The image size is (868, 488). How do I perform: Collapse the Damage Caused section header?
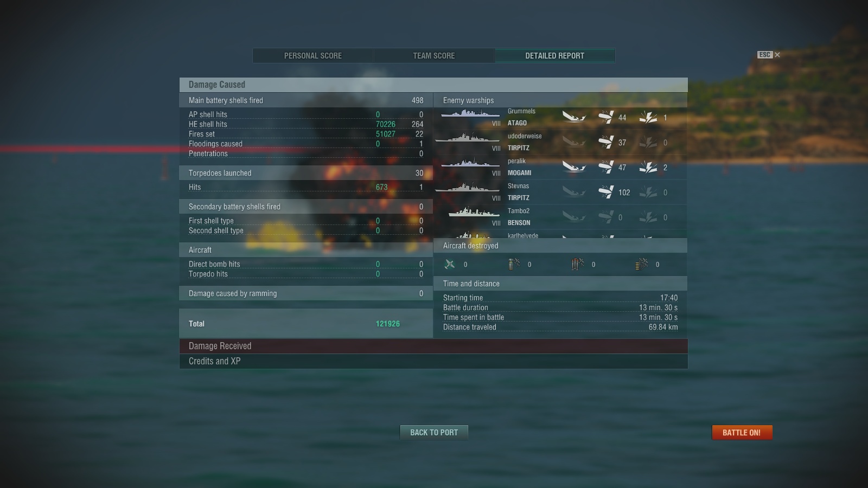point(433,85)
